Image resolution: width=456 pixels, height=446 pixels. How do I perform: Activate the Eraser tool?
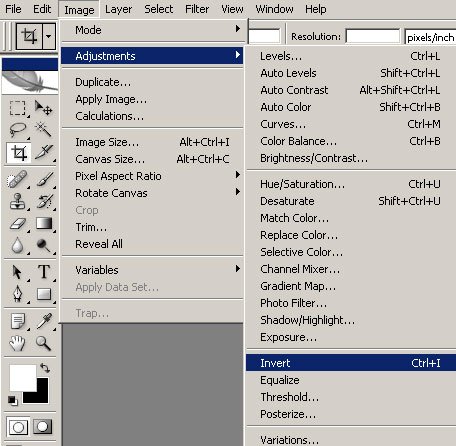(x=17, y=223)
